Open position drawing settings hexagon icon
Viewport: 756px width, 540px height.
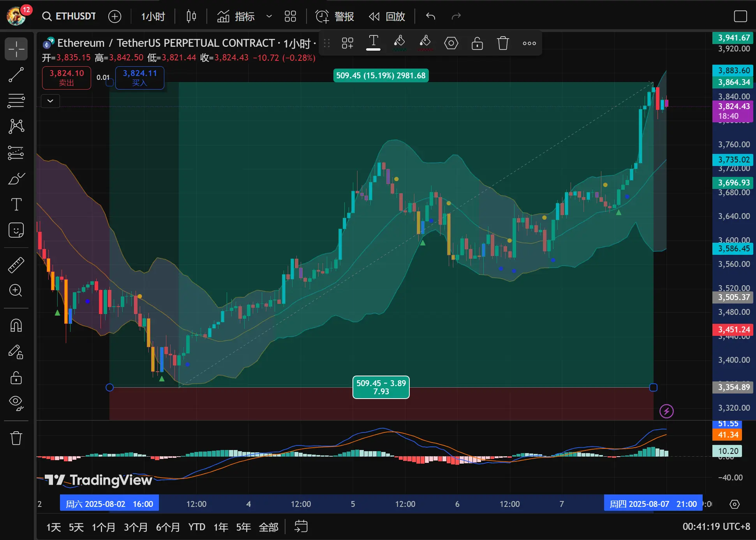coord(451,43)
